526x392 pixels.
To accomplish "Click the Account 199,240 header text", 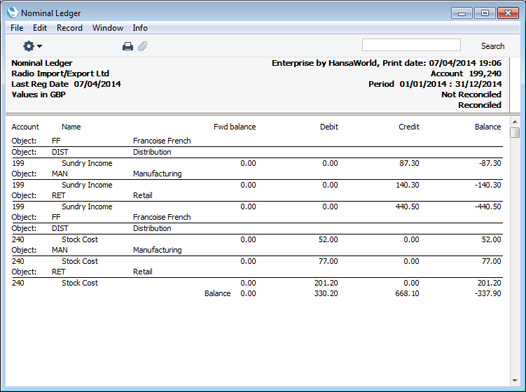I will pyautogui.click(x=466, y=73).
